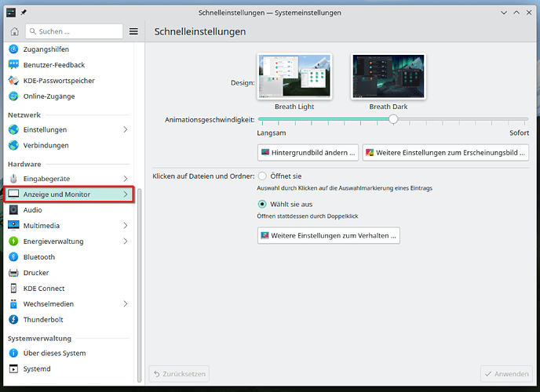Open the Audio entry
The height and width of the screenshot is (392, 540).
(69, 210)
